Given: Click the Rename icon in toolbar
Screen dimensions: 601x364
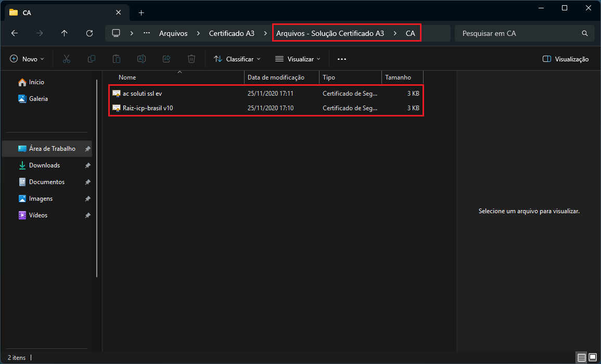Looking at the screenshot, I should 142,59.
